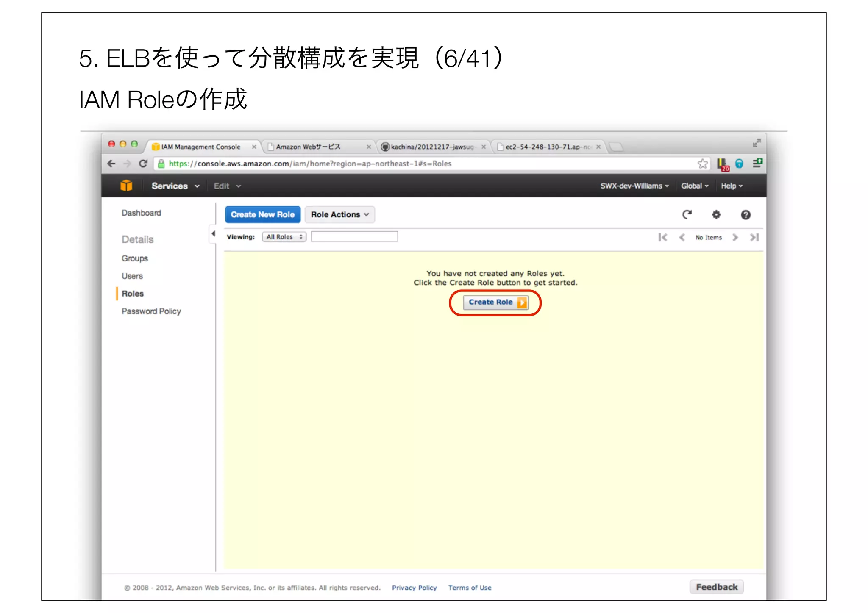This screenshot has height=613, width=868.
Task: Expand the Role Actions dropdown
Action: (x=340, y=215)
